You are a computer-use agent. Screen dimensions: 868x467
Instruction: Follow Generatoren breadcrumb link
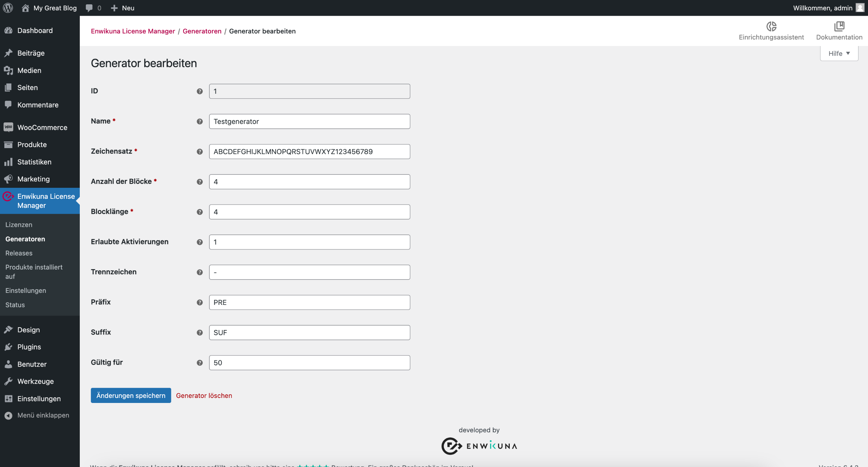pos(202,31)
